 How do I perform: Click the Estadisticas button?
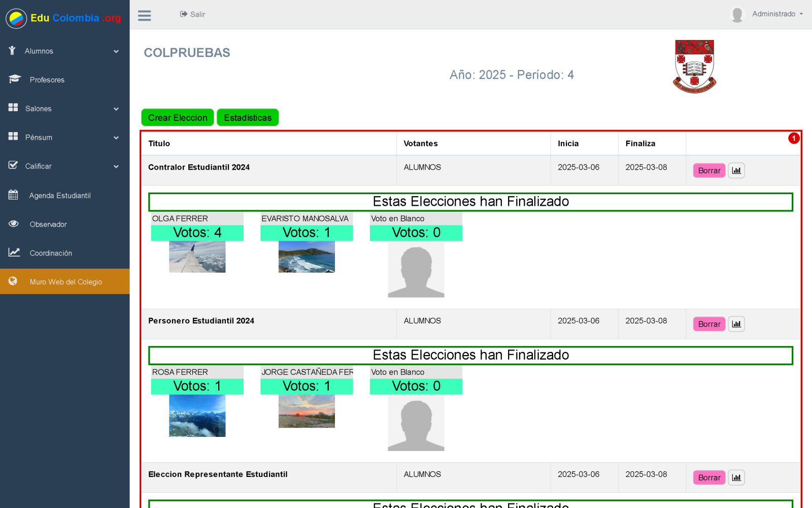click(x=248, y=117)
